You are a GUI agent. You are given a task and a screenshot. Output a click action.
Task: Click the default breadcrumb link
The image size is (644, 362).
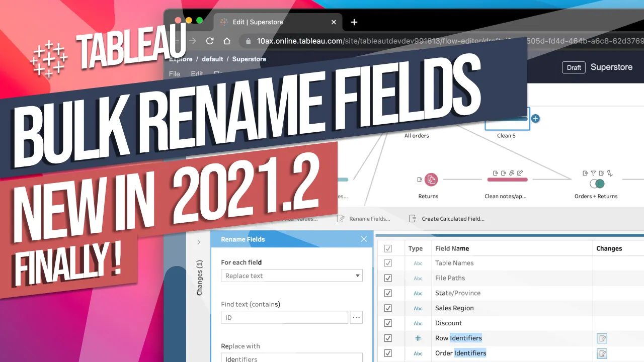click(212, 59)
